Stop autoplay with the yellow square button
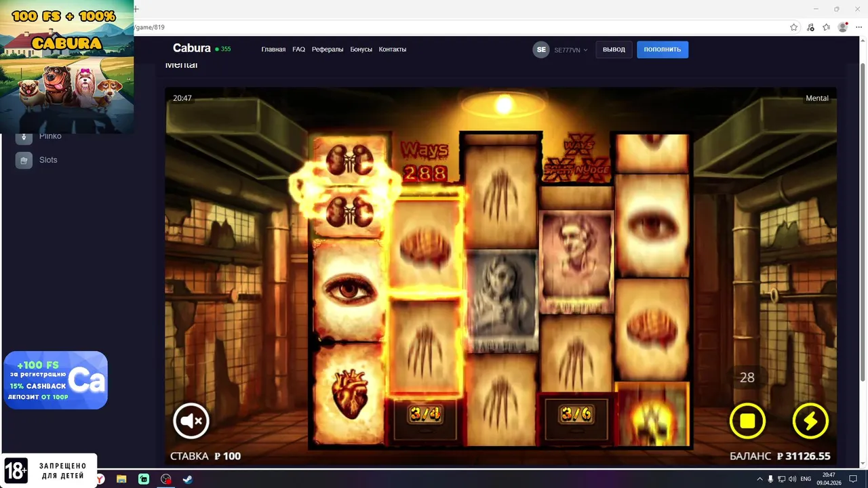This screenshot has height=488, width=868. tap(747, 421)
